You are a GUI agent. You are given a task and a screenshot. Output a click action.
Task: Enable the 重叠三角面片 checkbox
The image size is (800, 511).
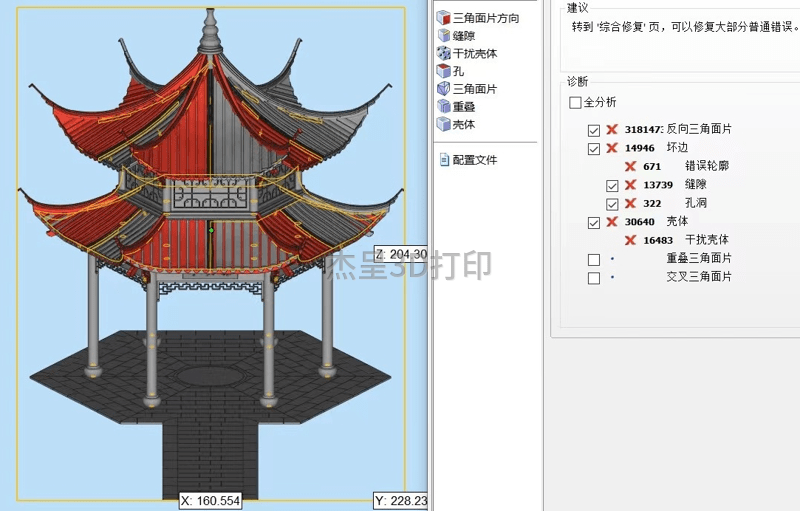click(x=594, y=259)
